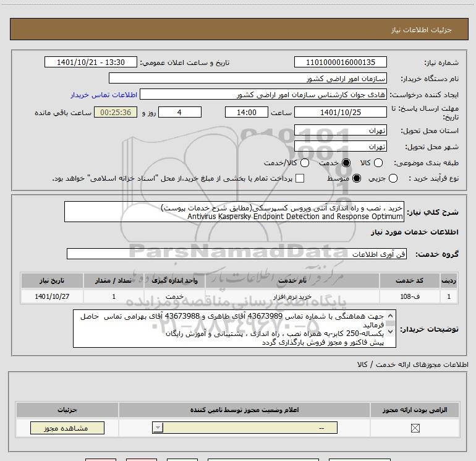The height and width of the screenshot is (461, 476).
Task: Select the کالا subject category radio button
Action: 378,163
